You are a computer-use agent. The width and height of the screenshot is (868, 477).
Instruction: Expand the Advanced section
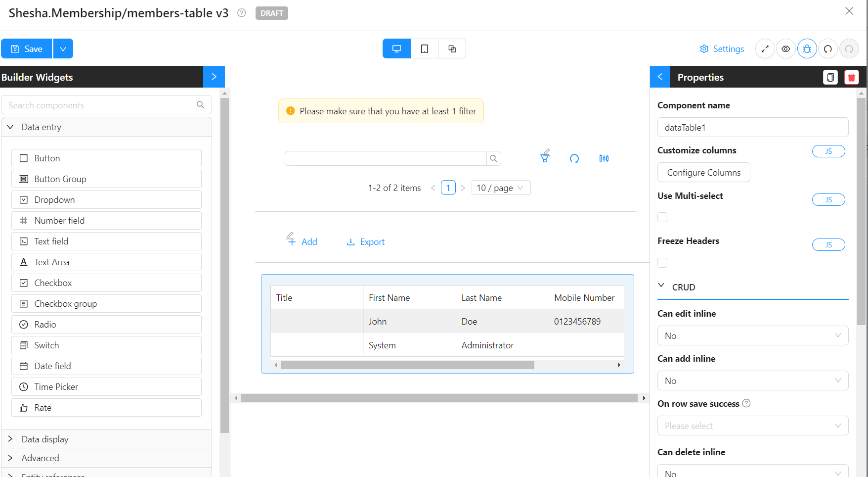click(106, 458)
